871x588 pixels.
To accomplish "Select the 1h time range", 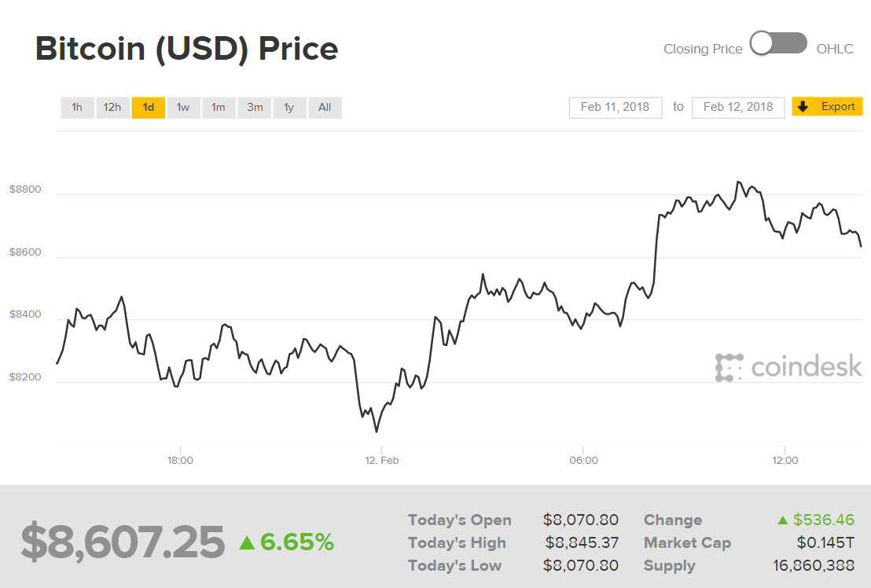I will click(x=77, y=107).
